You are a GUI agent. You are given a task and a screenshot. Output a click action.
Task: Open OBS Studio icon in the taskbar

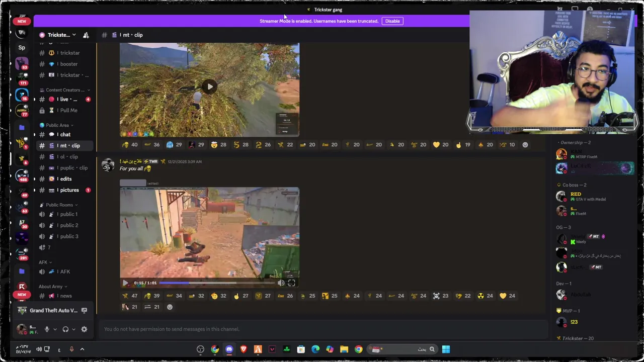(x=201, y=349)
